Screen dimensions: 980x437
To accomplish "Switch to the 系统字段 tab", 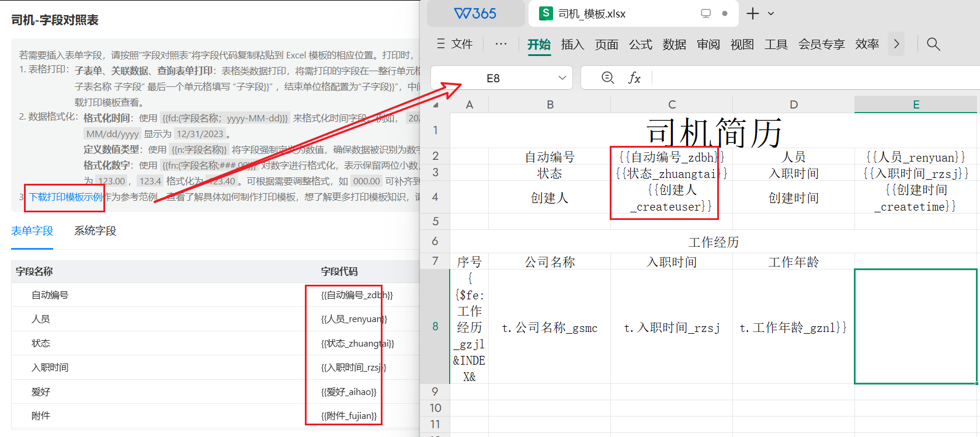I will [x=95, y=231].
